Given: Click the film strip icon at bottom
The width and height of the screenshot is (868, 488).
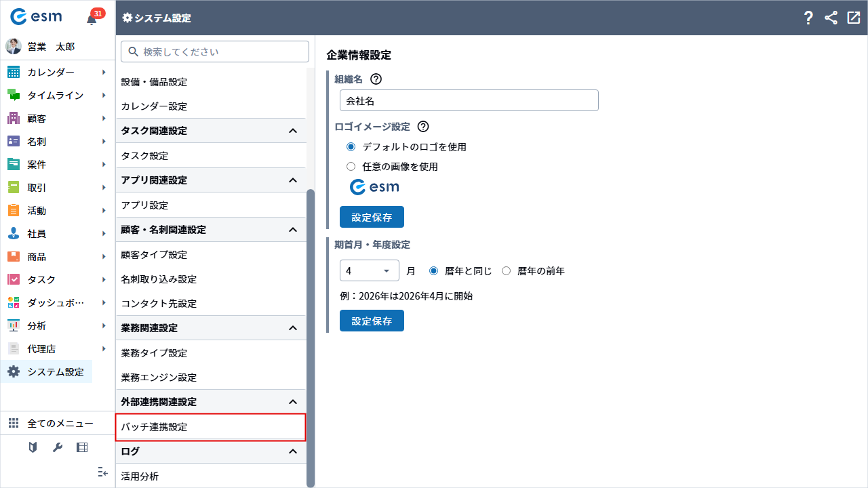Looking at the screenshot, I should (82, 447).
